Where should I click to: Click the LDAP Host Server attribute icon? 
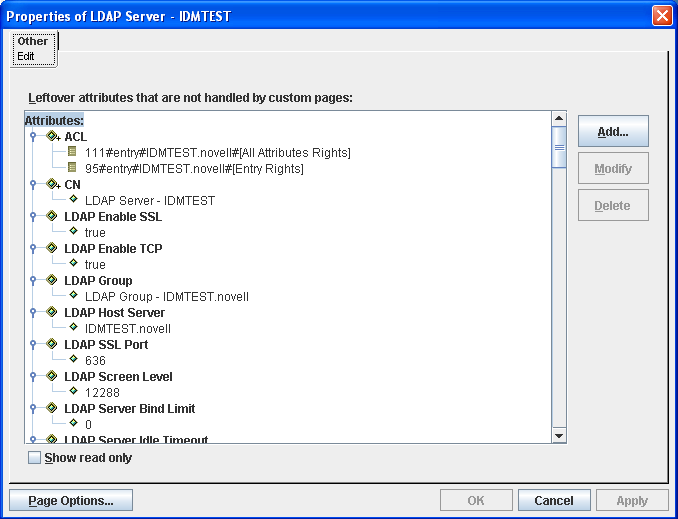[51, 312]
